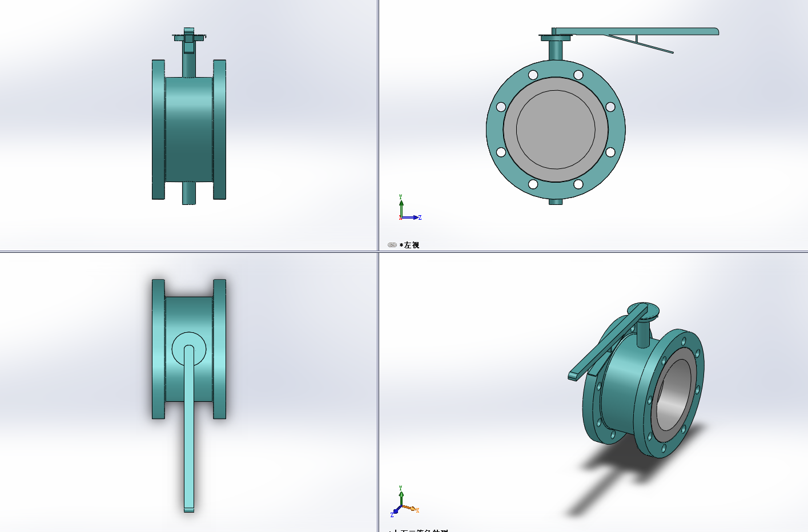
Task: Click the blue Z axis of the left-view triad
Action: pyautogui.click(x=411, y=217)
